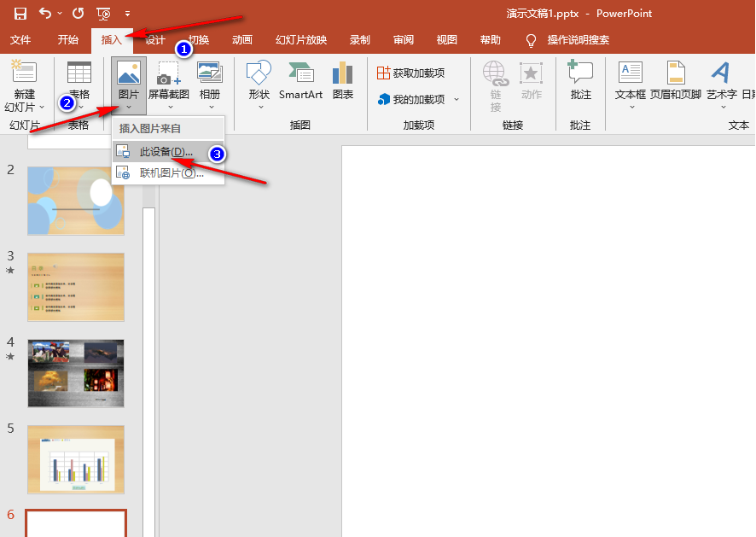Click the 'Tell me' search box
This screenshot has height=537, width=756.
click(578, 40)
